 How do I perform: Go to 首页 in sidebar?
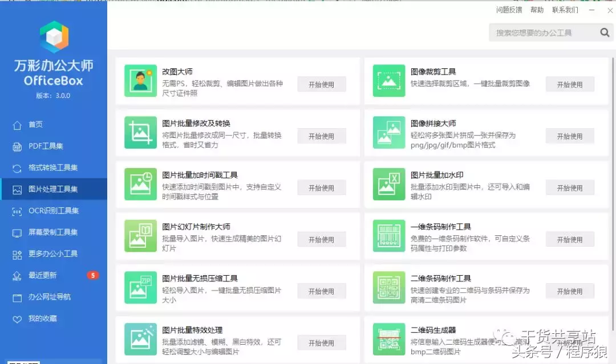coord(54,125)
